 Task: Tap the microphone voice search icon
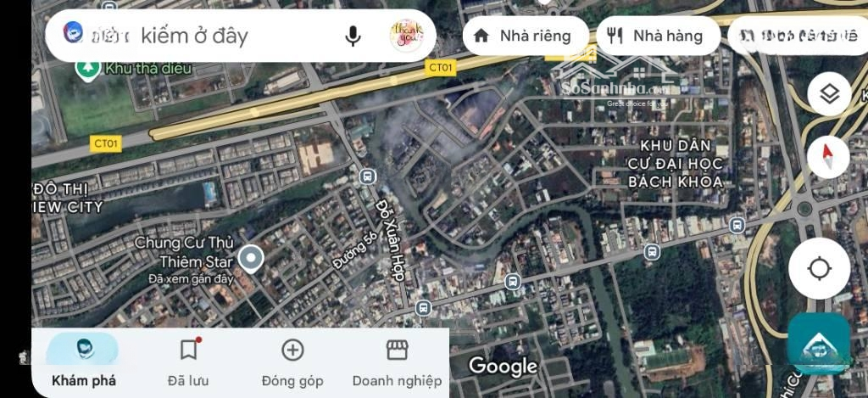pyautogui.click(x=353, y=36)
